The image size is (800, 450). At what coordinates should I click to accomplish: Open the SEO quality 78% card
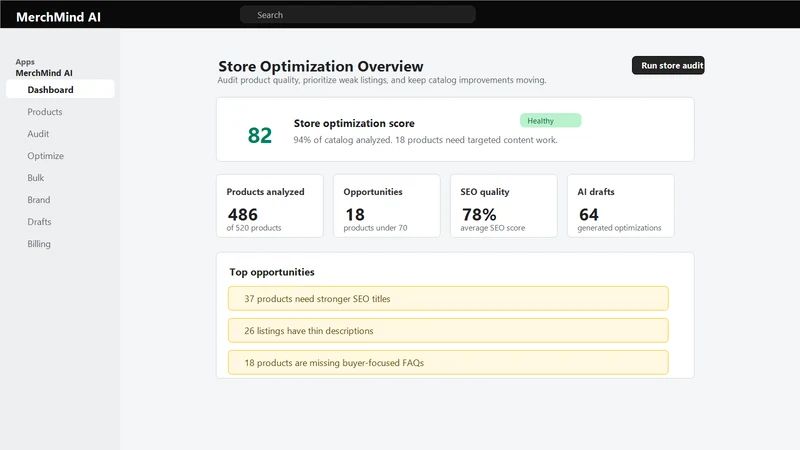point(504,206)
